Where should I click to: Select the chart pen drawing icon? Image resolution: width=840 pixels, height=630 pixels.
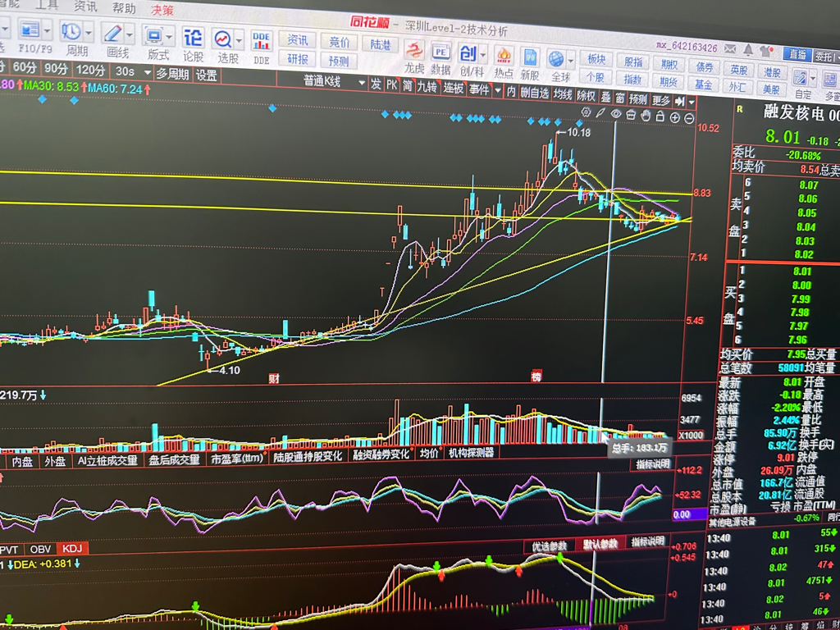pos(601,113)
